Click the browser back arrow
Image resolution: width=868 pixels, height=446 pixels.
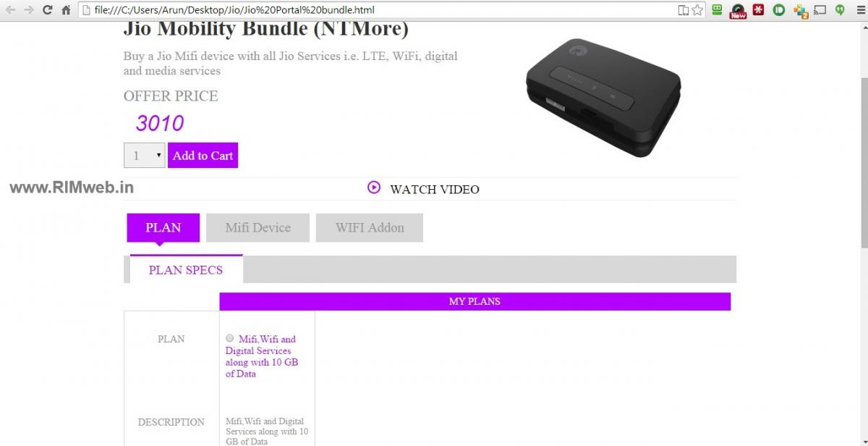pyautogui.click(x=11, y=10)
